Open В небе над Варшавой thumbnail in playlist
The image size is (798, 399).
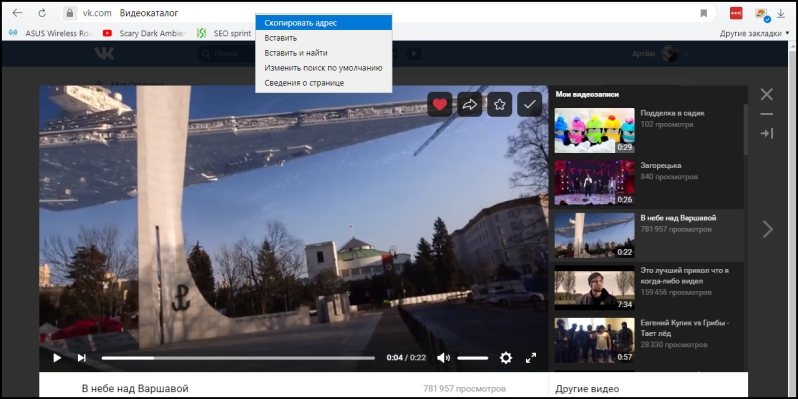[594, 235]
